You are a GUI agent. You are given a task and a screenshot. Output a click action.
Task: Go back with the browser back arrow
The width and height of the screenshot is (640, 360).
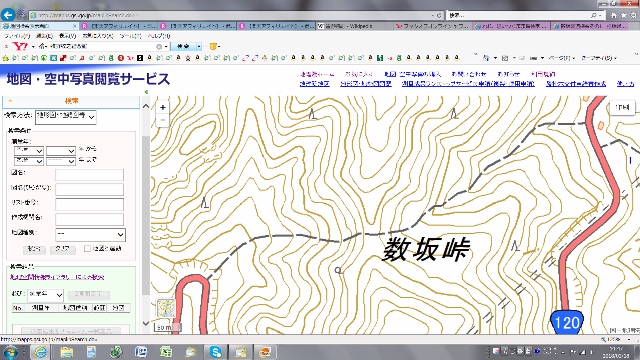point(8,15)
